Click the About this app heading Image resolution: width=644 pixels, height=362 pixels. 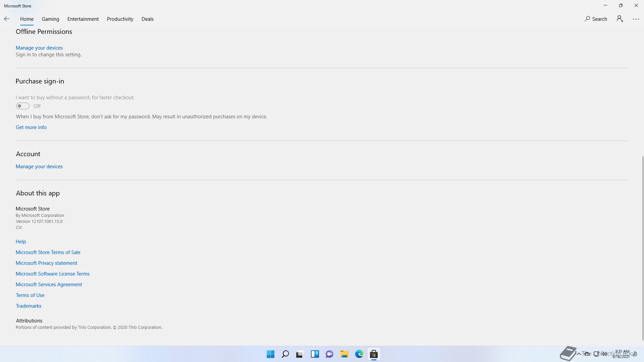point(38,193)
